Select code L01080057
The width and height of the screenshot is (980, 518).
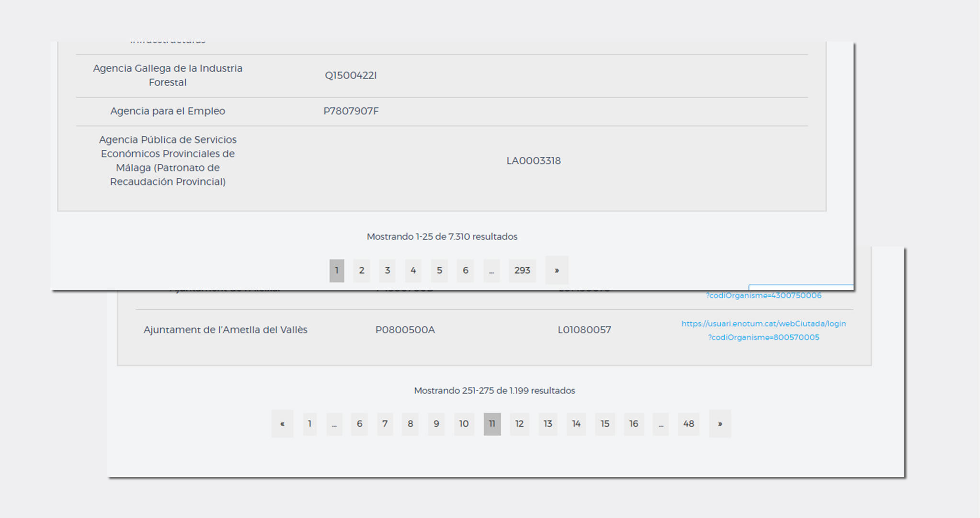[x=584, y=330]
